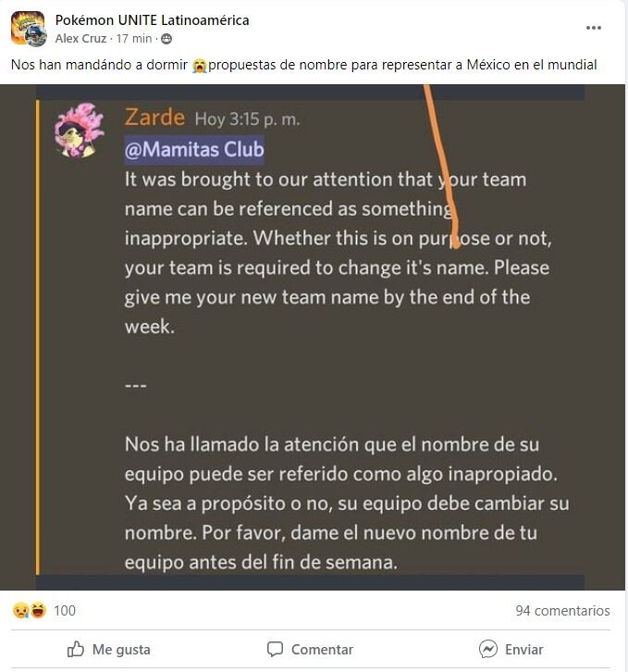This screenshot has width=628, height=672.
Task: Click the post audience group icon
Action: 166,39
